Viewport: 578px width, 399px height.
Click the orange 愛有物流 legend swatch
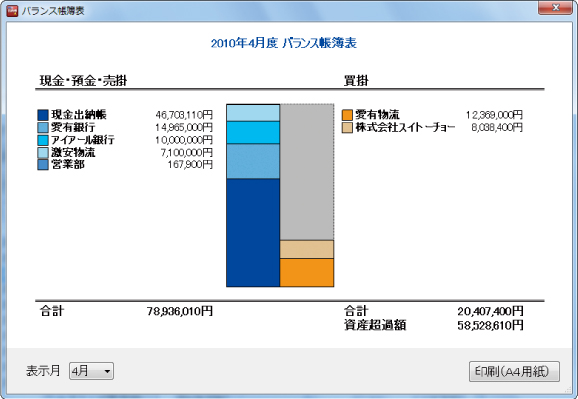coord(347,115)
